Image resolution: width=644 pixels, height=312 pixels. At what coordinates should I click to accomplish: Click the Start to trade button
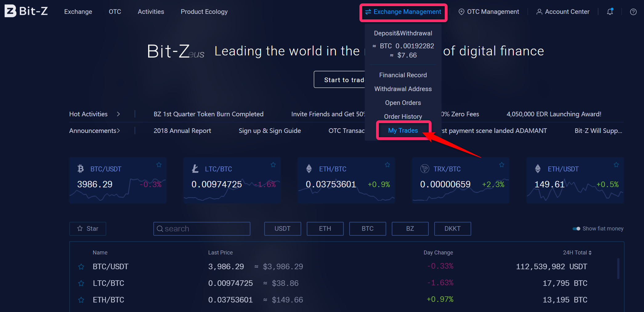click(339, 80)
